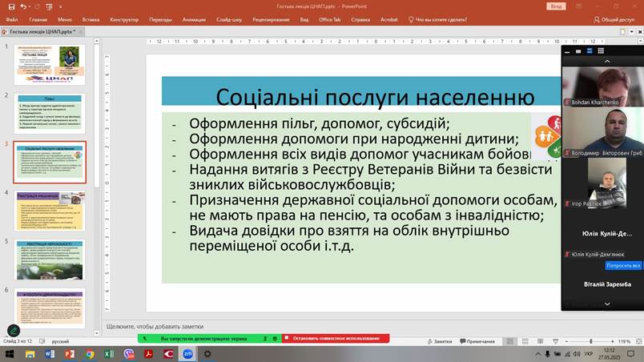
Task: Click the Excel icon on the taskbar
Action: [x=109, y=353]
